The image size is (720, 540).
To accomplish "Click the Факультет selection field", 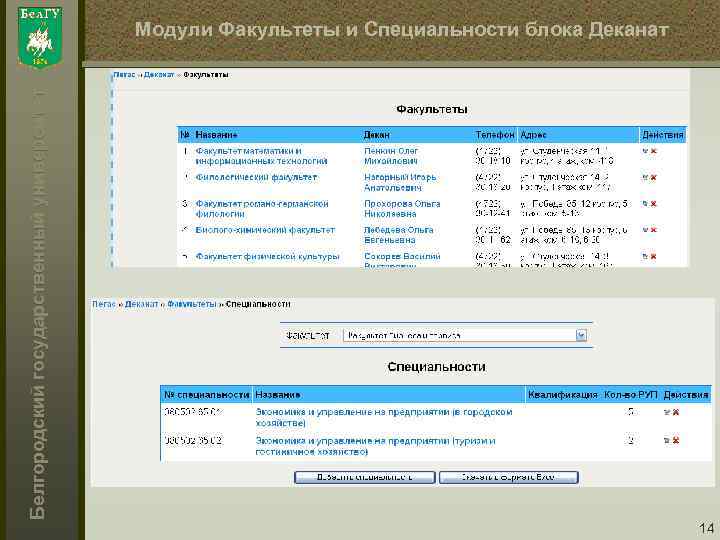I will point(465,336).
